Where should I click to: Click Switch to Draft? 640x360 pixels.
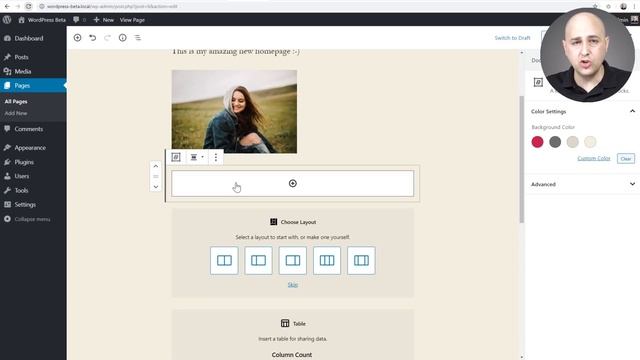click(x=512, y=38)
